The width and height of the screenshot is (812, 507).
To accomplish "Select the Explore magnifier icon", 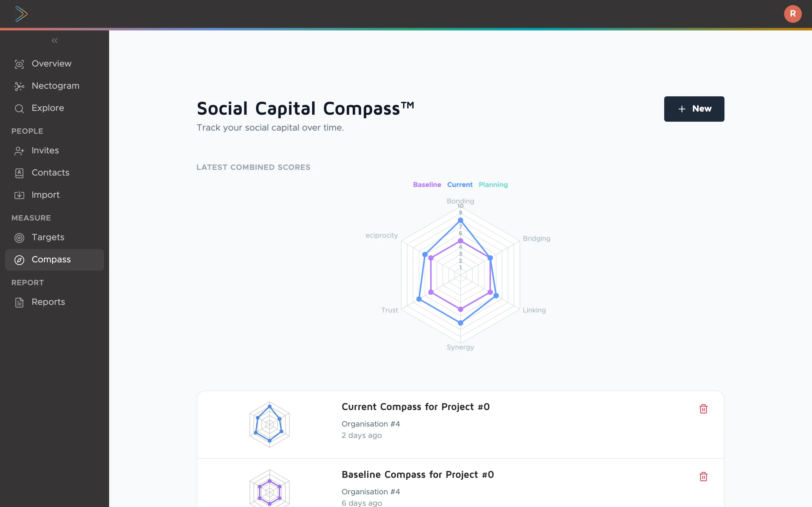I will pos(19,108).
